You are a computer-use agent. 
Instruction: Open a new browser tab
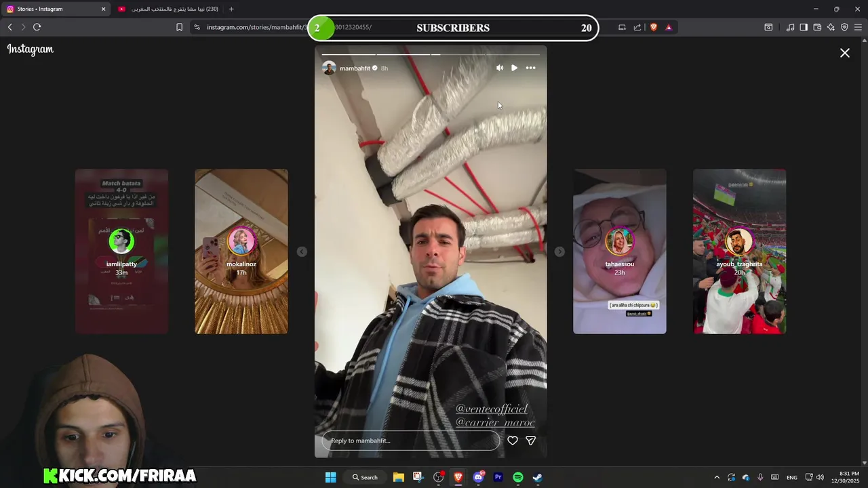click(x=231, y=9)
